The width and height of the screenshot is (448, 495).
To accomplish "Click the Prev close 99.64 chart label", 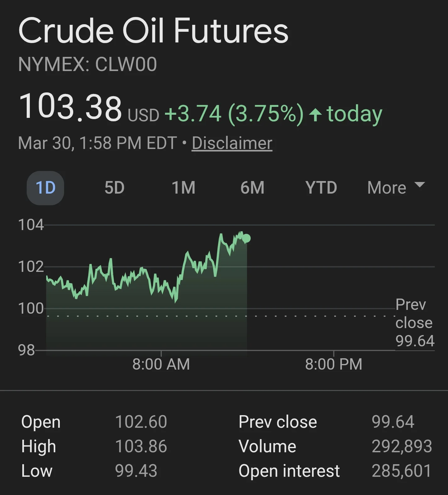I will pyautogui.click(x=414, y=323).
